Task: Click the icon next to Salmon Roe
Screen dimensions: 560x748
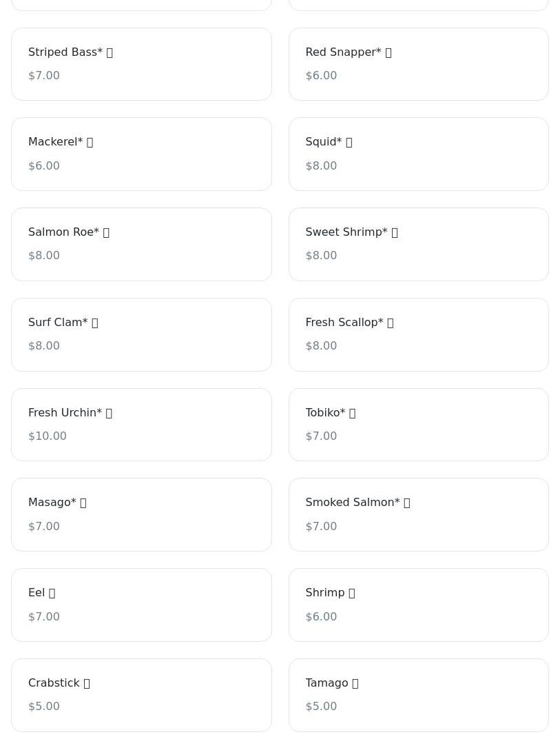Action: click(106, 232)
